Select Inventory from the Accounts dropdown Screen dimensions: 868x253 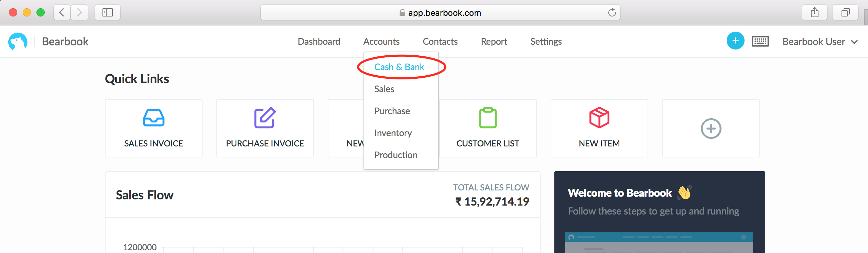(393, 133)
